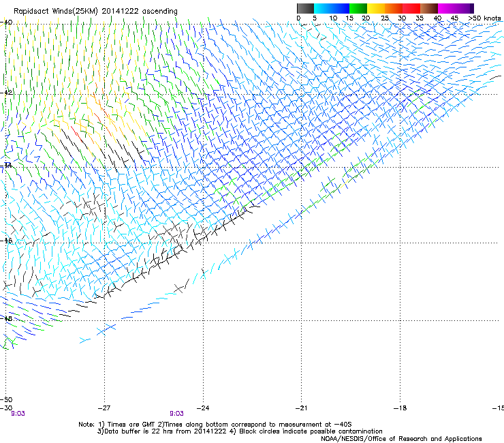504x443 pixels.
Task: Click the -42 latitude axis label
Action: 6,93
